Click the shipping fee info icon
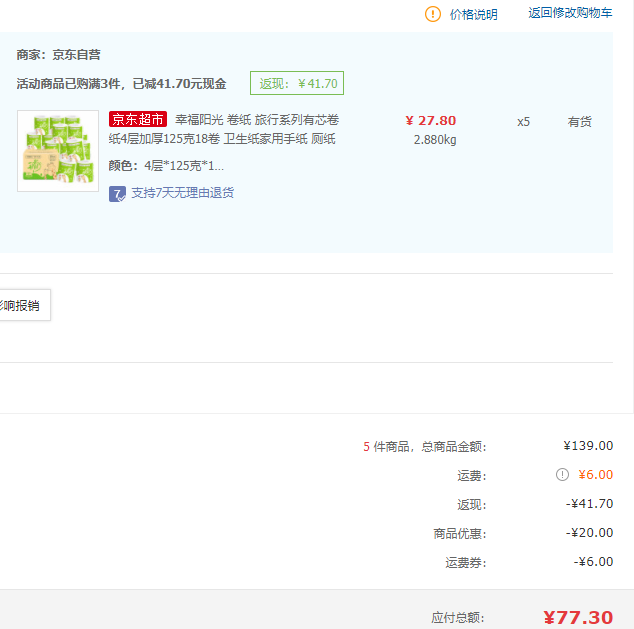Viewport: 634px width, 629px height. coord(562,475)
